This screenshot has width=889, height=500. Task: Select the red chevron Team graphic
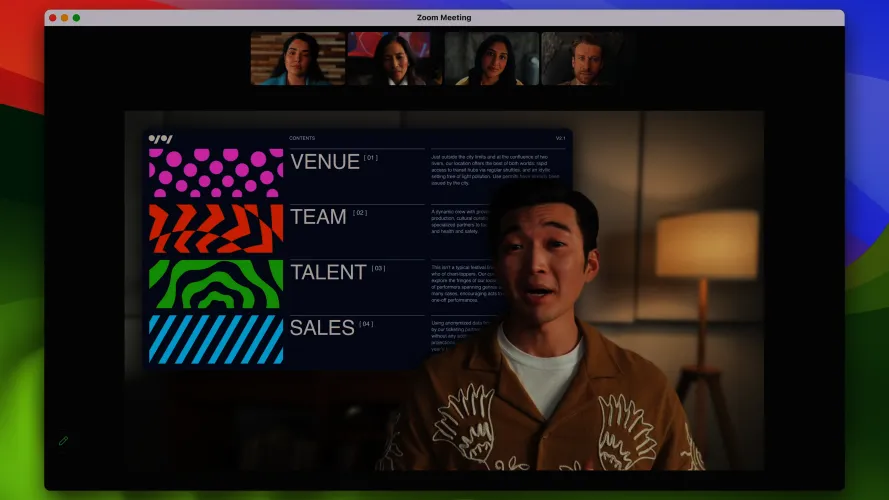coord(216,229)
